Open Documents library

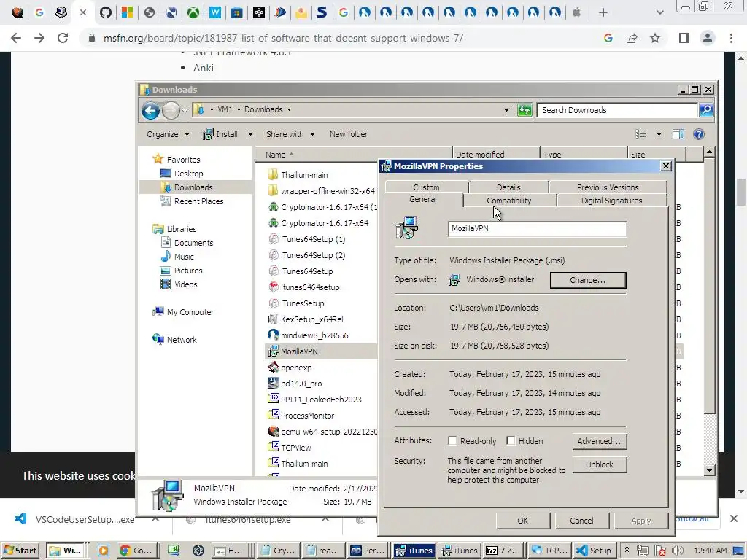click(x=193, y=243)
